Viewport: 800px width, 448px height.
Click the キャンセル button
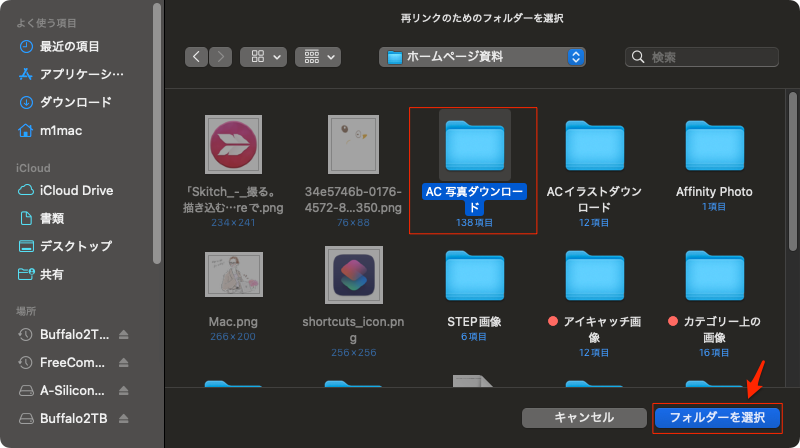click(x=583, y=417)
